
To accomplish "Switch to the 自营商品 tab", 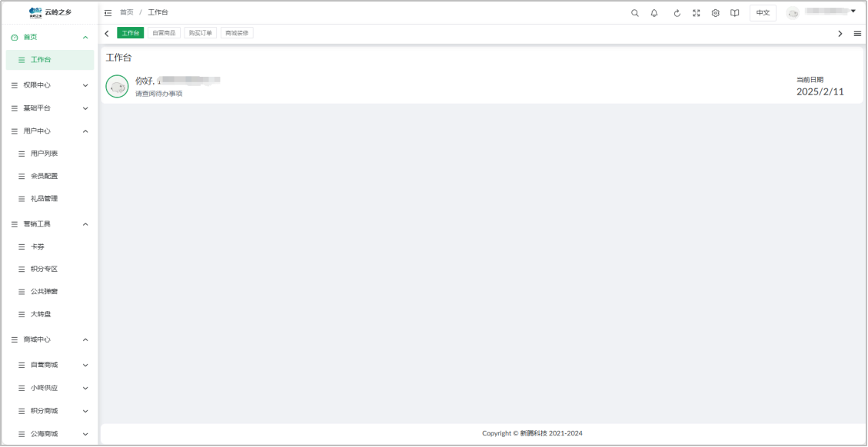I will tap(164, 33).
